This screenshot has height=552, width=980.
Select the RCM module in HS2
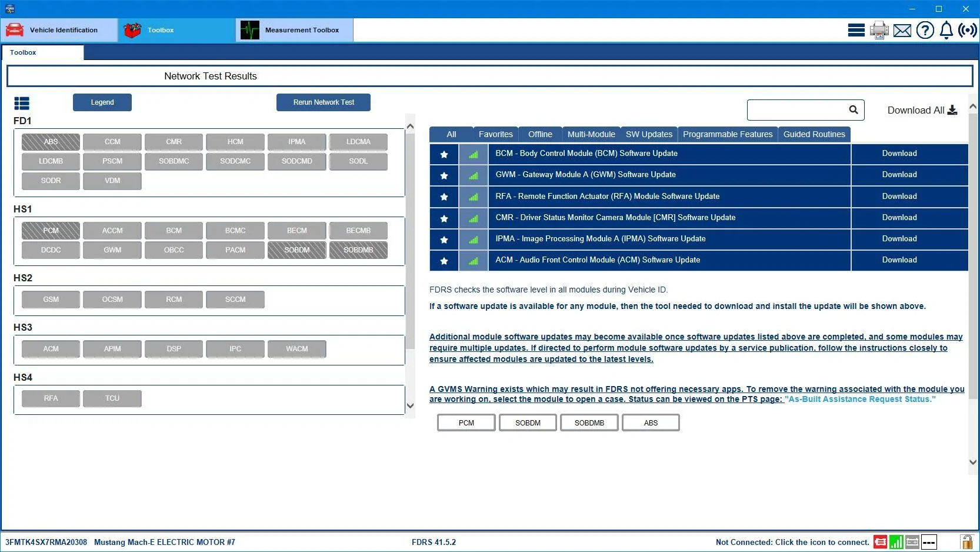point(174,300)
